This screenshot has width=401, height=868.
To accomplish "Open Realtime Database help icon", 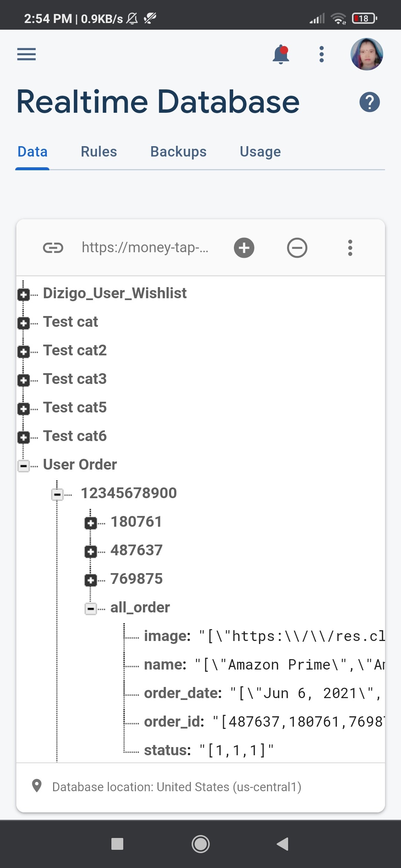I will 369,102.
